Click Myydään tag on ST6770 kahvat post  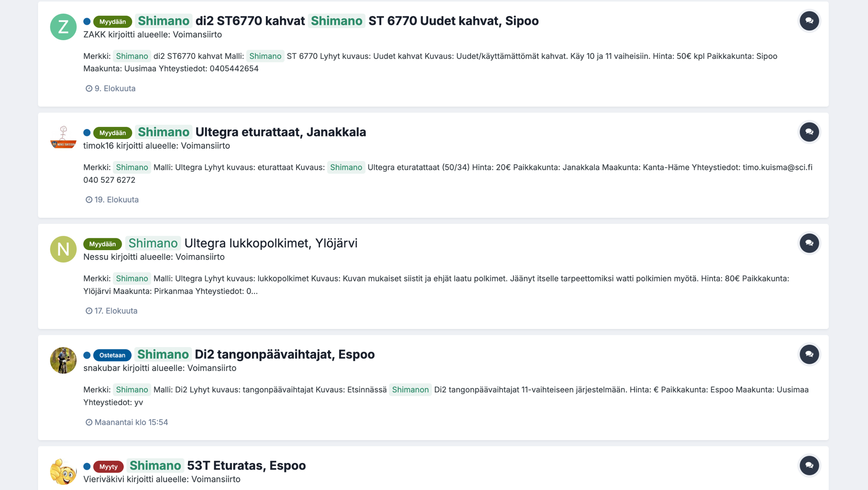[x=113, y=22]
